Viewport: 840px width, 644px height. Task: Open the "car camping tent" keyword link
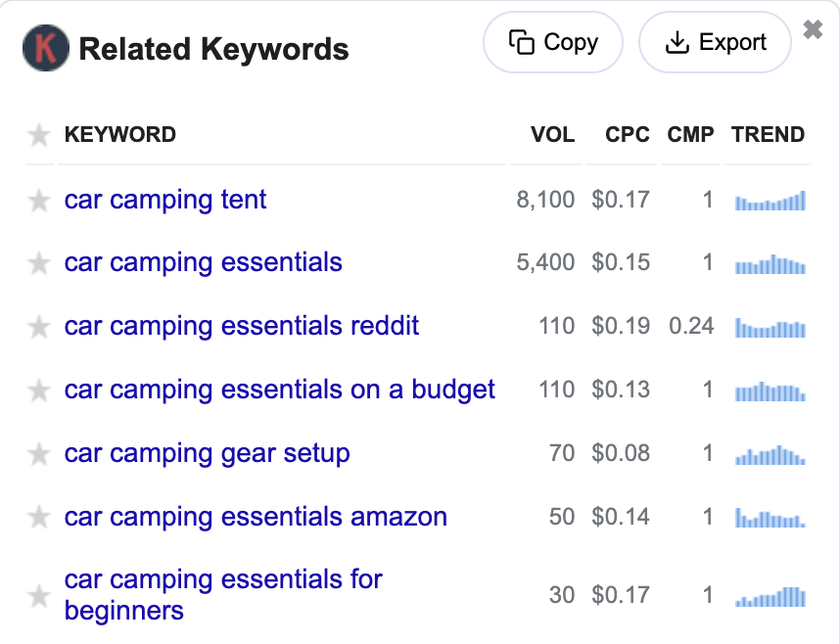[165, 200]
